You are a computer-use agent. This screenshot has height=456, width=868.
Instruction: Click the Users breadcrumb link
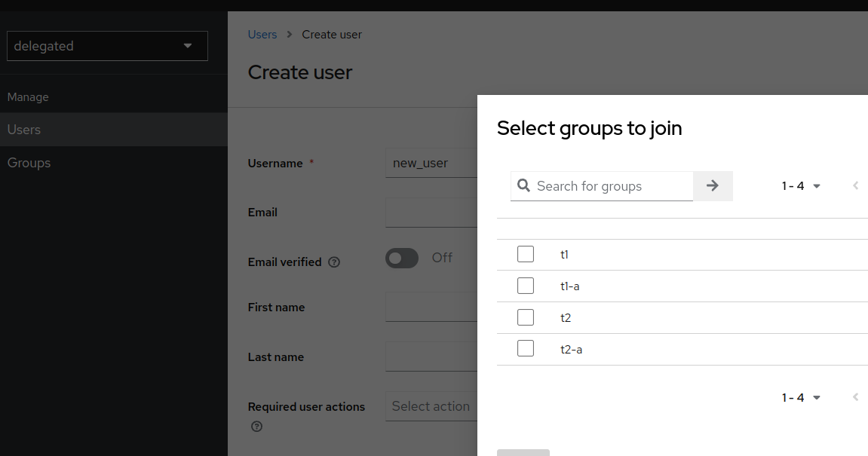coord(262,34)
